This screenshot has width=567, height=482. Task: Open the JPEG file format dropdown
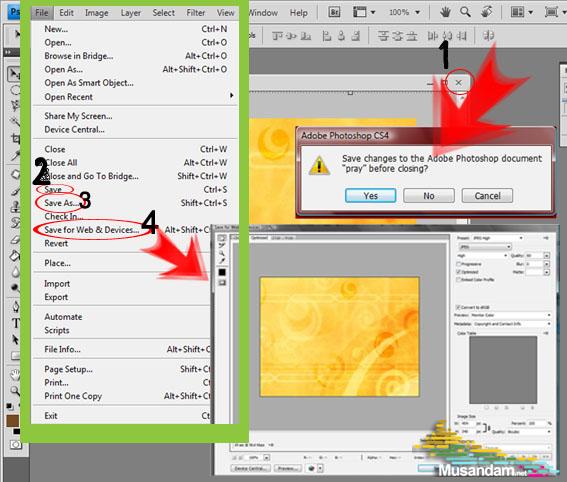[x=485, y=247]
